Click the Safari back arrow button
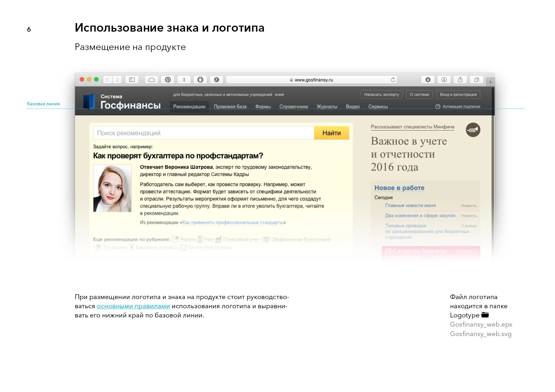 (108, 80)
